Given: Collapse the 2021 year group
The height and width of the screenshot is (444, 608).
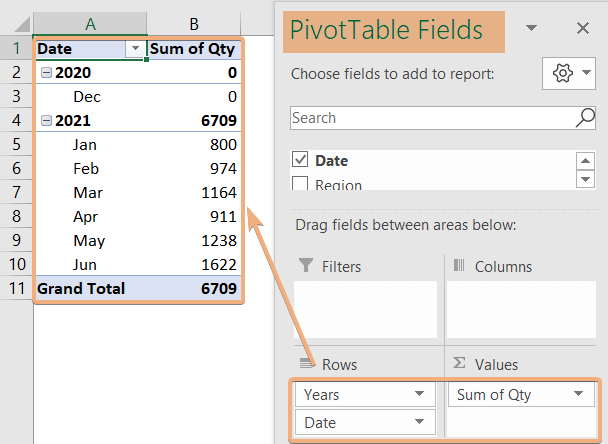Looking at the screenshot, I should tap(46, 121).
